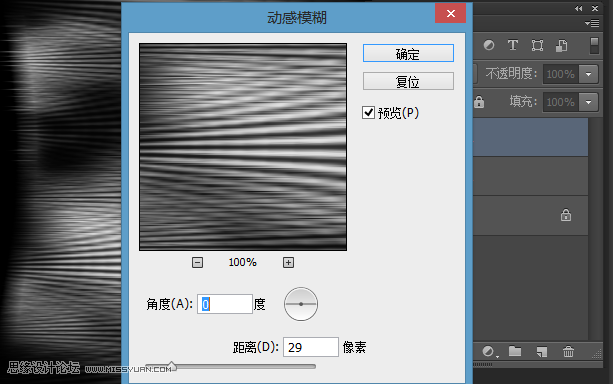Open the 不透明度 opacity dropdown arrow
The image size is (613, 384).
(x=588, y=74)
